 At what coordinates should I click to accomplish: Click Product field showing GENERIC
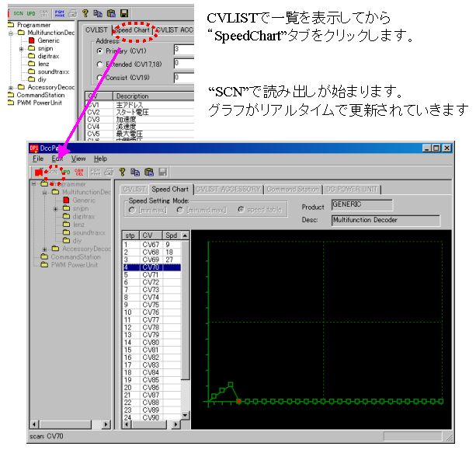[362, 205]
